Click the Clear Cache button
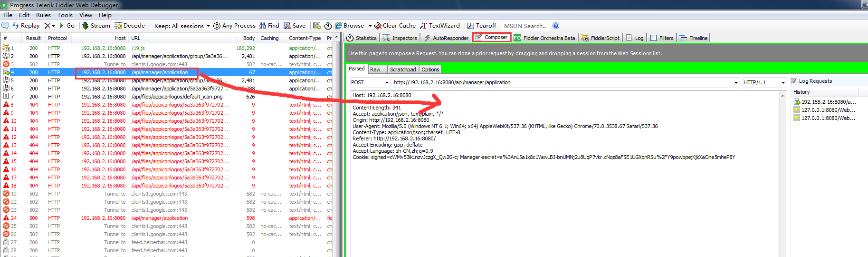 pyautogui.click(x=395, y=26)
